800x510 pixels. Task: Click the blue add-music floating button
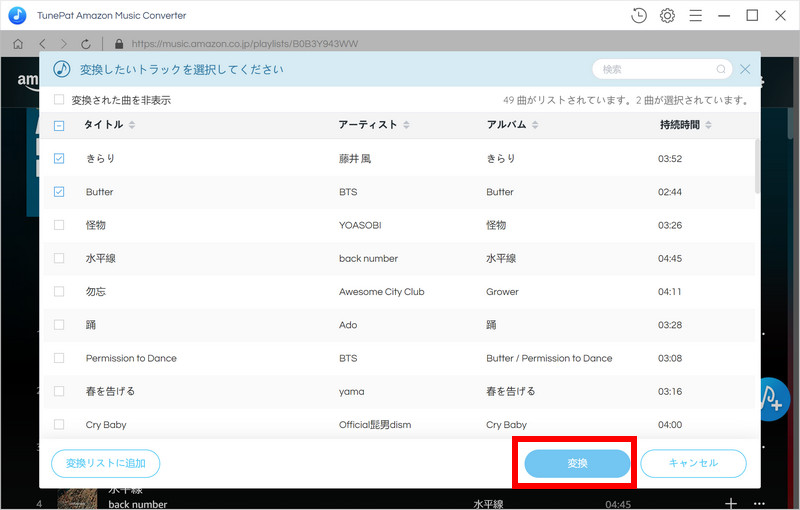(775, 399)
